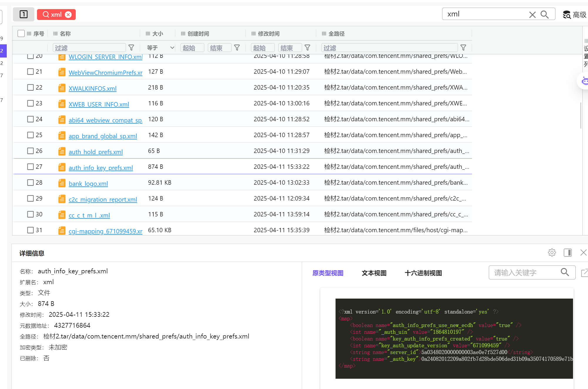Click the file icon of bank_logo.xml
The image size is (588, 389).
(x=62, y=183)
